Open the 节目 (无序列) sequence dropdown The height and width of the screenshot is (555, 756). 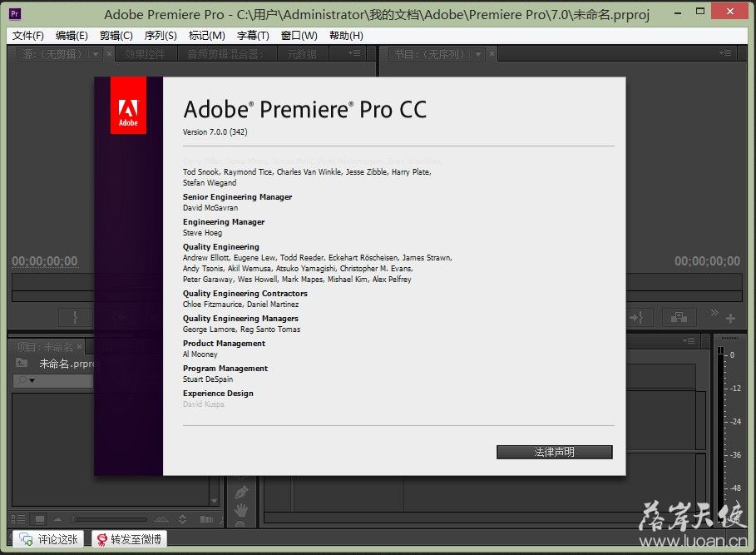point(478,54)
